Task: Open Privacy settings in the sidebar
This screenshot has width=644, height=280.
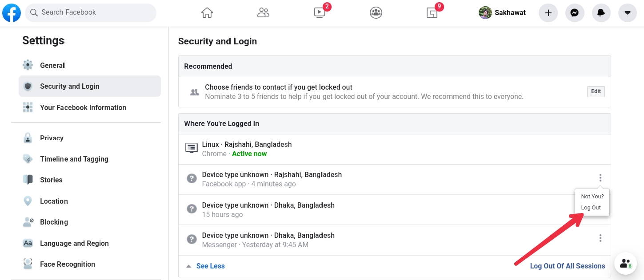Action: click(52, 138)
